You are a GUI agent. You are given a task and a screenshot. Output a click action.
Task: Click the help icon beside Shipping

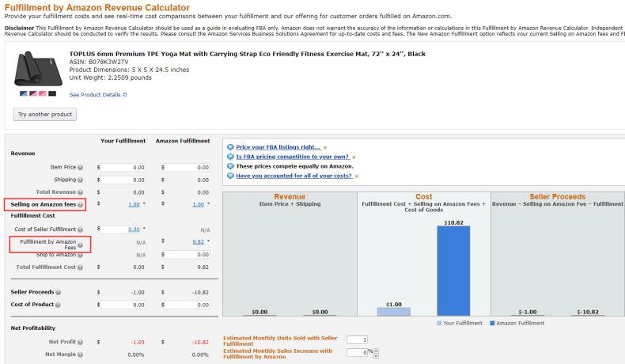coord(80,180)
